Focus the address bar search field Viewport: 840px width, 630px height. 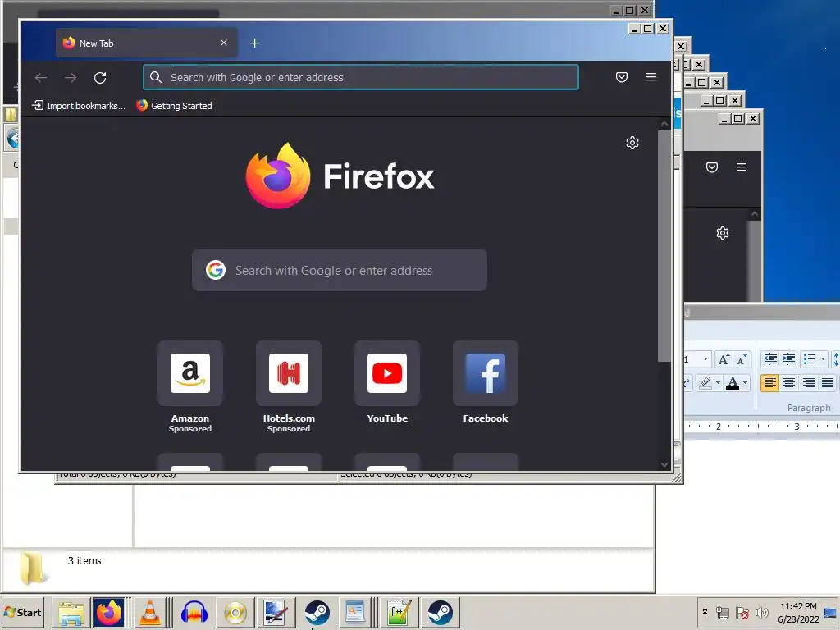[361, 77]
